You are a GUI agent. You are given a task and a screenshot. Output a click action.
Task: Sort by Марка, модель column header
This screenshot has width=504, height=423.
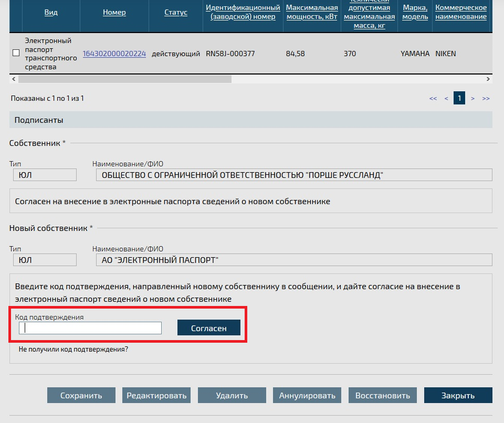point(415,12)
